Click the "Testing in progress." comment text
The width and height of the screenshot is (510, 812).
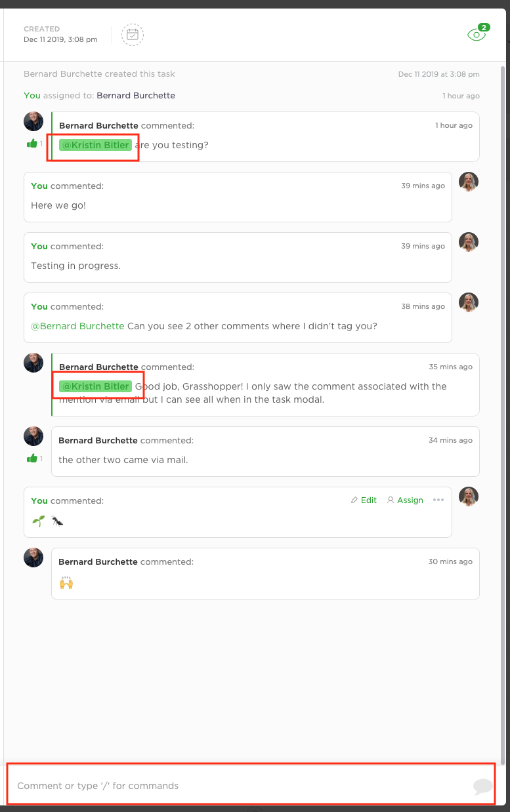coord(75,266)
